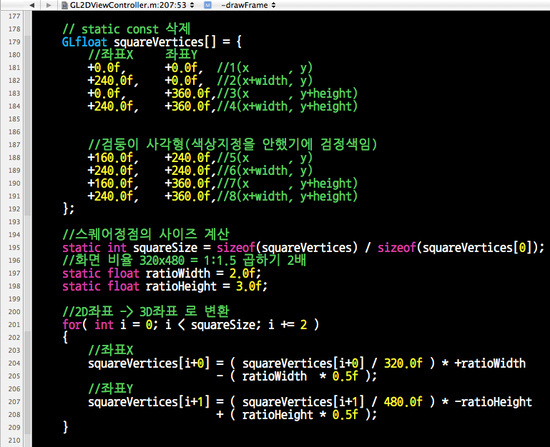Click the '//좌표Y' comment on line 206
Screen dimensions: 550x447
110,389
